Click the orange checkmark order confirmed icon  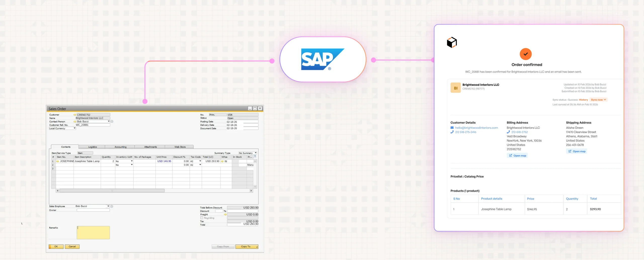[x=526, y=54]
